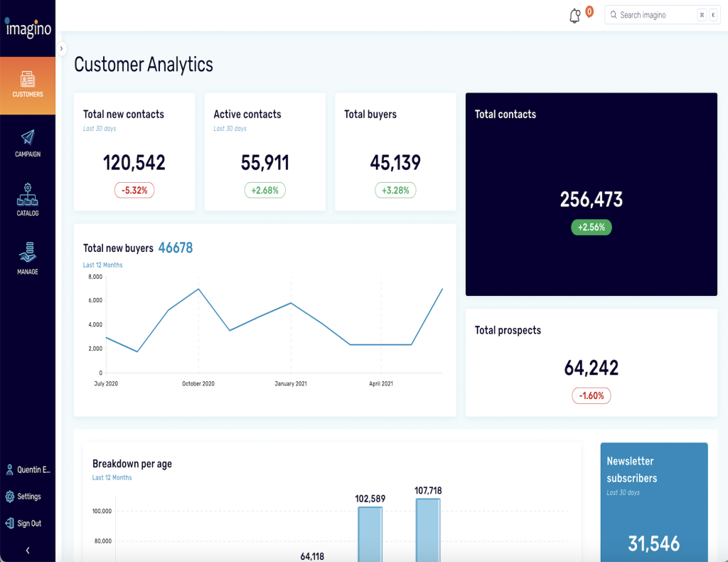Click the CATALOG hierarchy icon
This screenshot has width=728, height=562.
pos(28,193)
